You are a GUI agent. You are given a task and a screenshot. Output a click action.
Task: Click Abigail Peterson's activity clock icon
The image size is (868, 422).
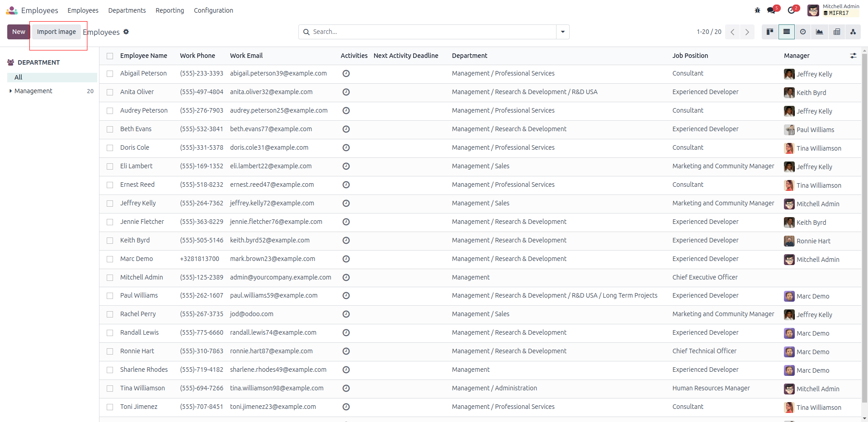pyautogui.click(x=346, y=73)
